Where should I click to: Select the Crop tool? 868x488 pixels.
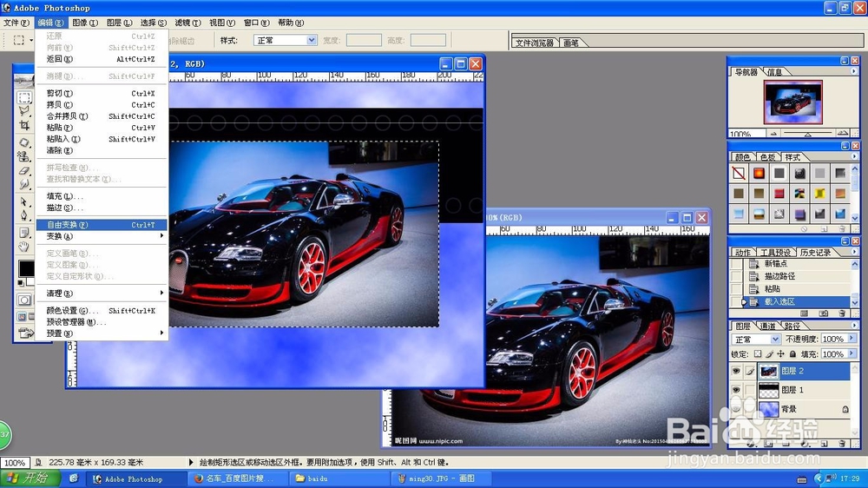click(x=23, y=126)
